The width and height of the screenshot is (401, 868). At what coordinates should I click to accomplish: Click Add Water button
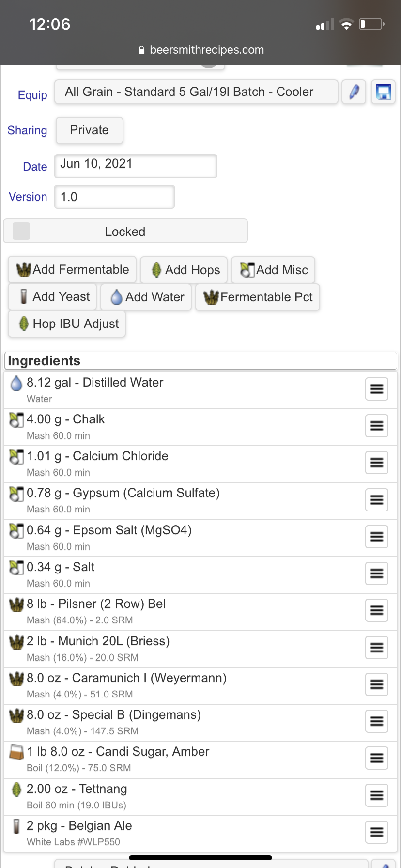click(146, 297)
